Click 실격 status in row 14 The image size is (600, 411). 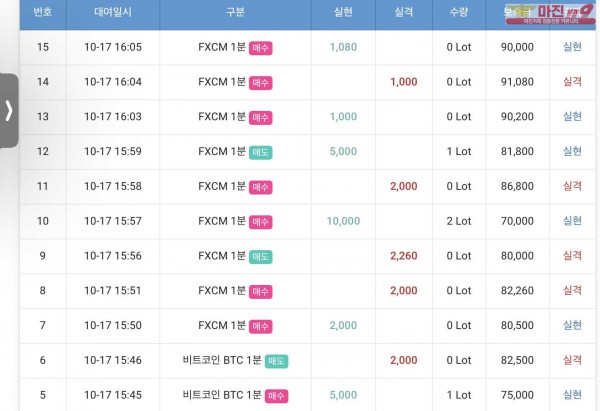point(572,82)
